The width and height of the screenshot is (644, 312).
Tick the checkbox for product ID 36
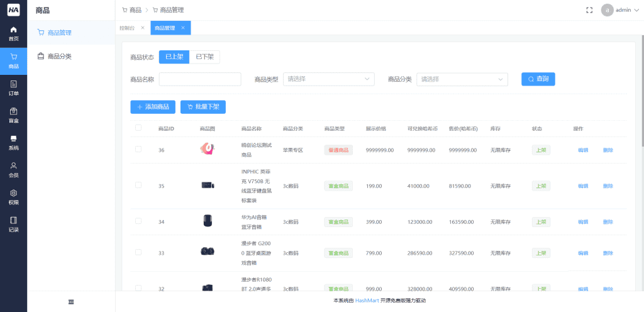[x=138, y=150]
